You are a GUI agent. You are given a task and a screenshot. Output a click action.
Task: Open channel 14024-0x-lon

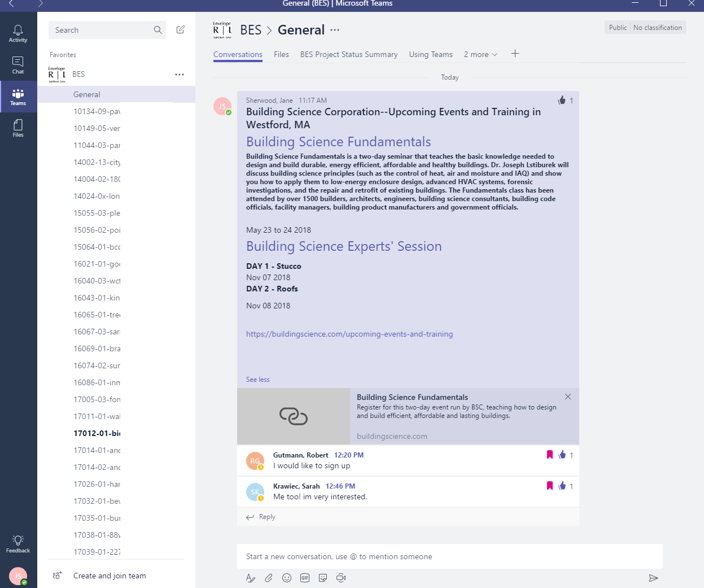97,196
